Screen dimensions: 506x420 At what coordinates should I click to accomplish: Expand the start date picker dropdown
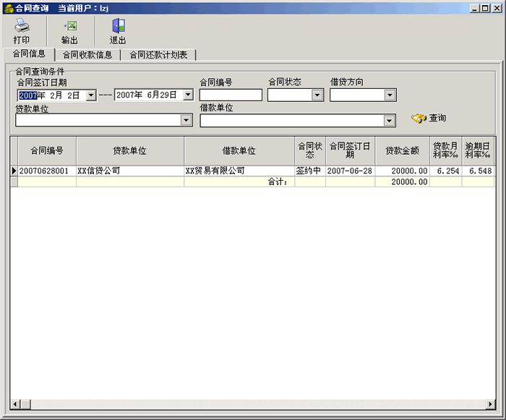coord(91,95)
